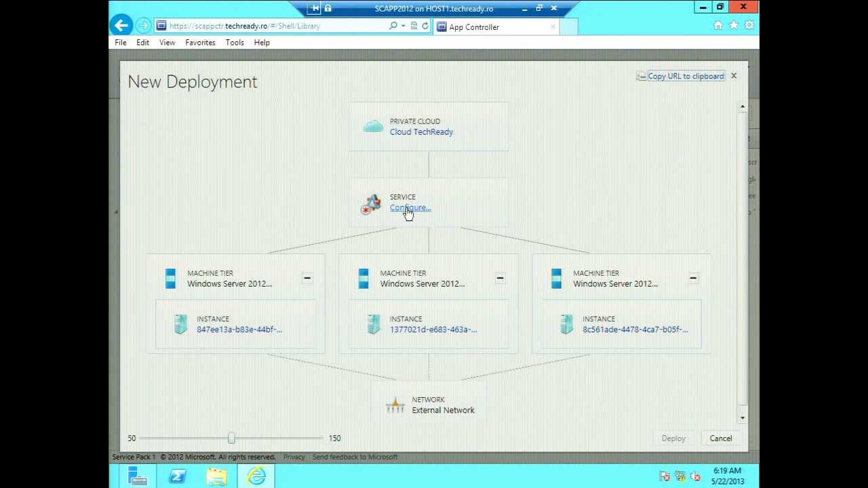Click the Service icon with error badge

coord(371,203)
